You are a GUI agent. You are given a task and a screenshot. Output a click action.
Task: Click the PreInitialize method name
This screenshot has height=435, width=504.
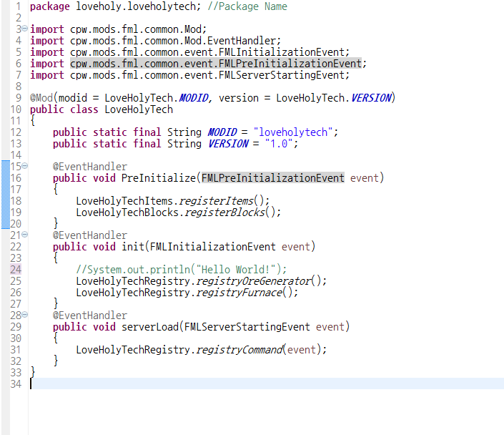tap(159, 178)
